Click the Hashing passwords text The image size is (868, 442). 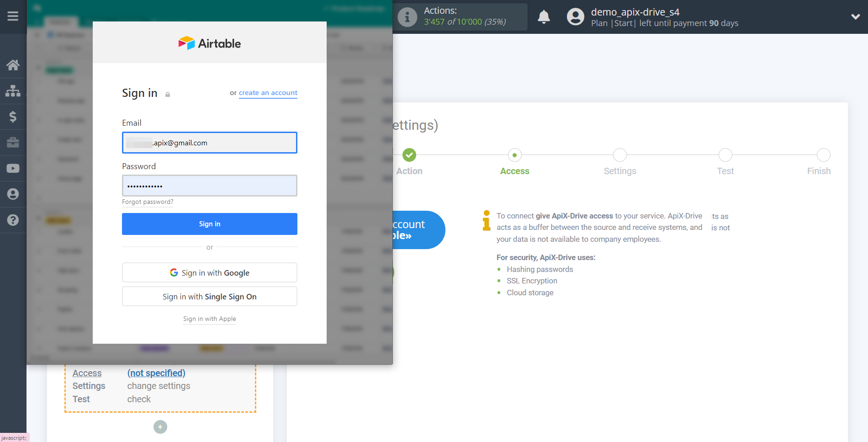(x=540, y=269)
